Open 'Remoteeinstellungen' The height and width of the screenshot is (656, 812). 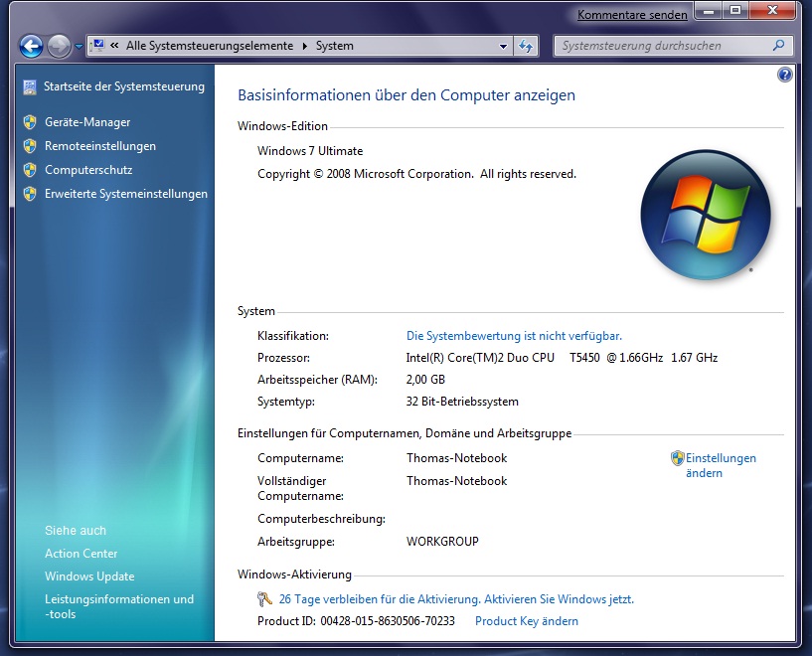(x=100, y=146)
